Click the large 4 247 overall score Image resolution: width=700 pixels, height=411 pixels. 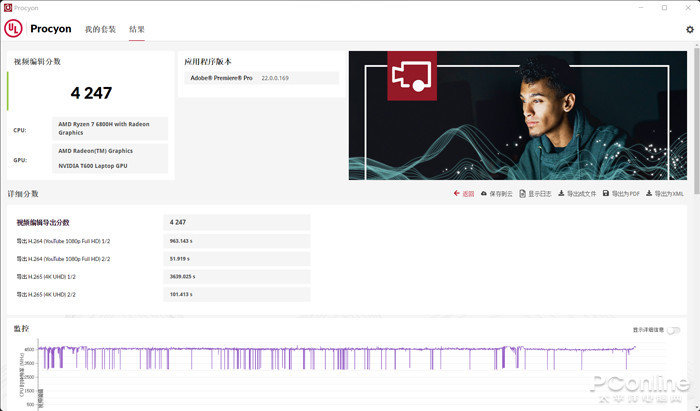pyautogui.click(x=91, y=93)
